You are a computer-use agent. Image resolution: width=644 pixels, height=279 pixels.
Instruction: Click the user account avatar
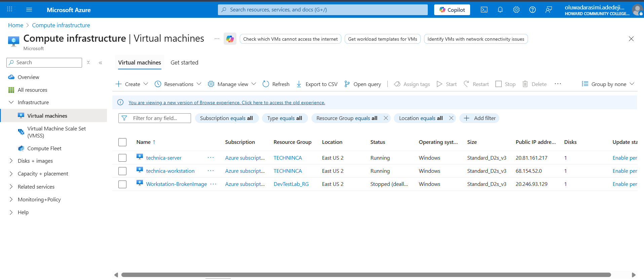point(637,10)
